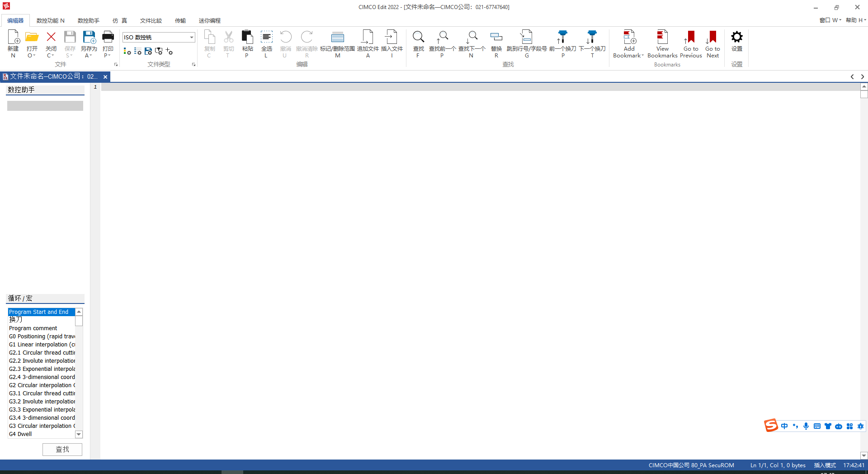Open the 帮助 H menu

click(855, 20)
